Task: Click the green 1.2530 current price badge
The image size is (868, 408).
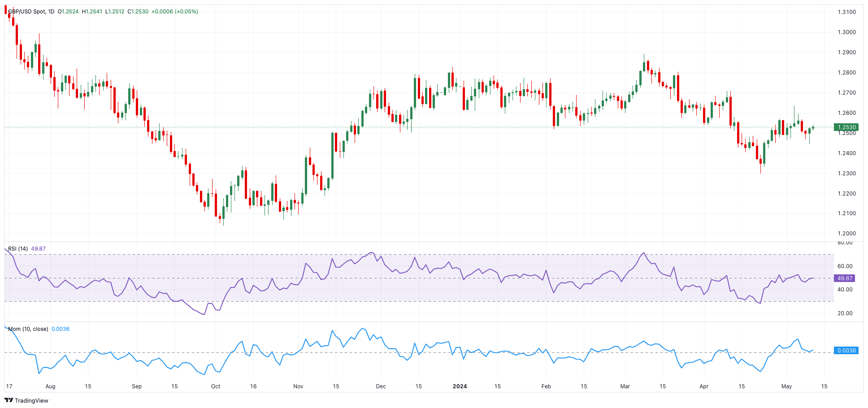Action: click(846, 127)
